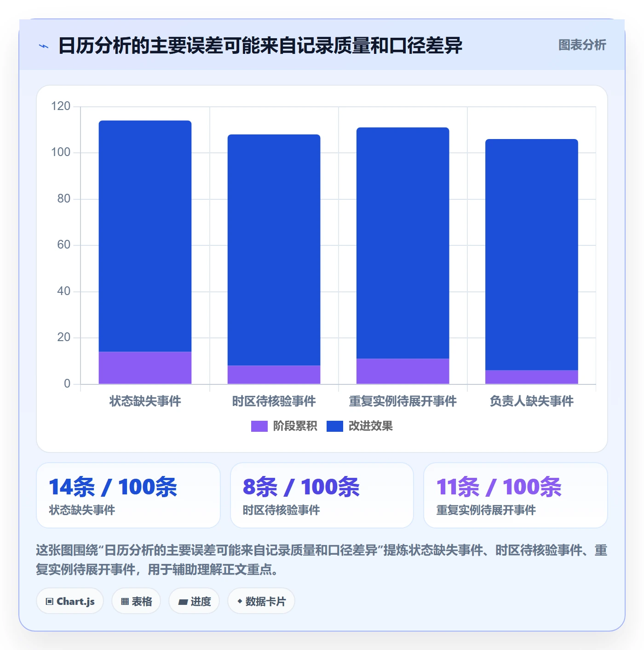Click the 负责人缺失事件 x-axis label
Screen dimensions: 644x650
coord(531,401)
